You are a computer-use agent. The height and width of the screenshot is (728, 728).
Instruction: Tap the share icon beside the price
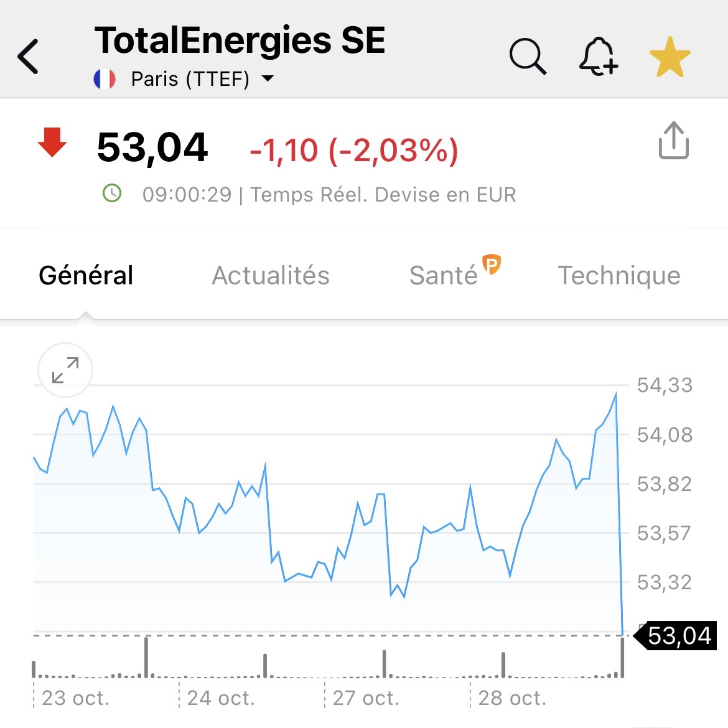tap(673, 141)
